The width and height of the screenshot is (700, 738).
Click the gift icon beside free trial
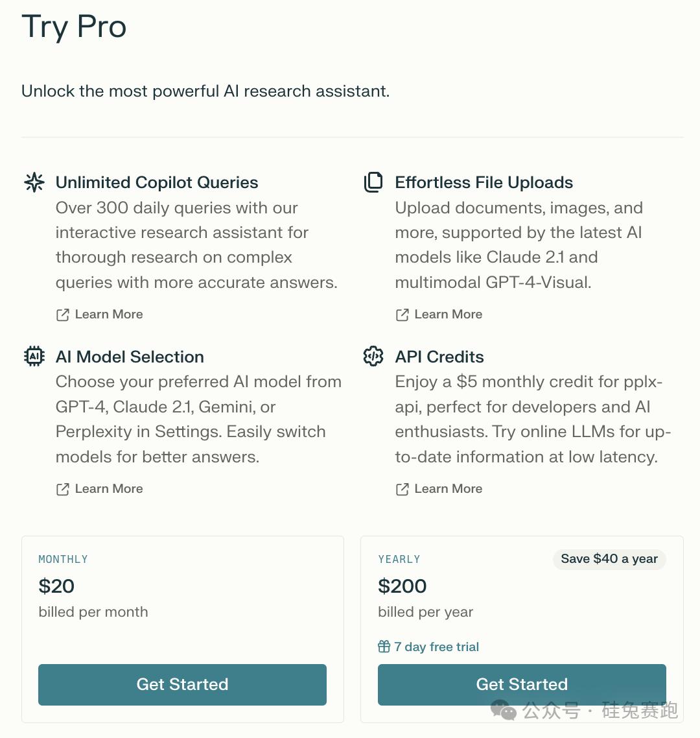tap(384, 647)
